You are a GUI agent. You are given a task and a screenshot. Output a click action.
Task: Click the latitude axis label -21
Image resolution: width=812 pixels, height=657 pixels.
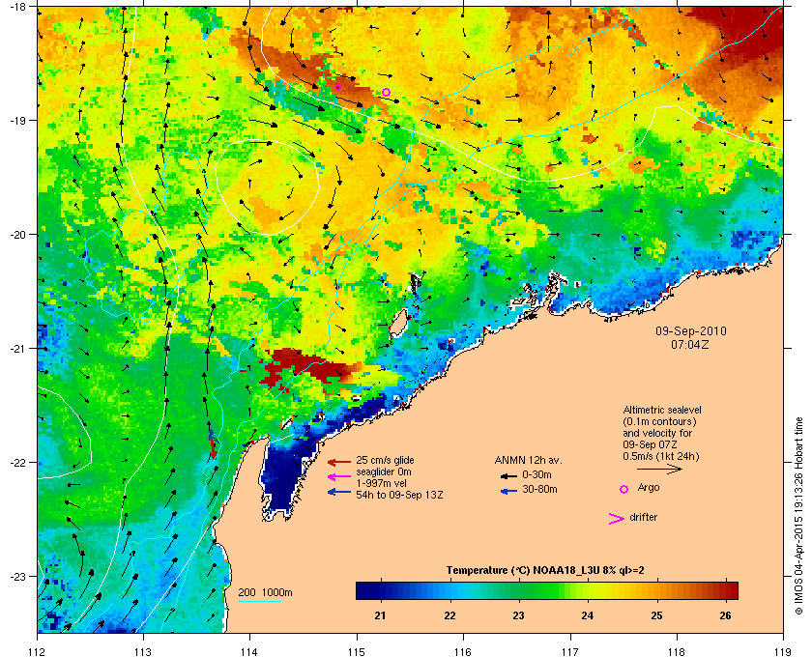pos(17,349)
